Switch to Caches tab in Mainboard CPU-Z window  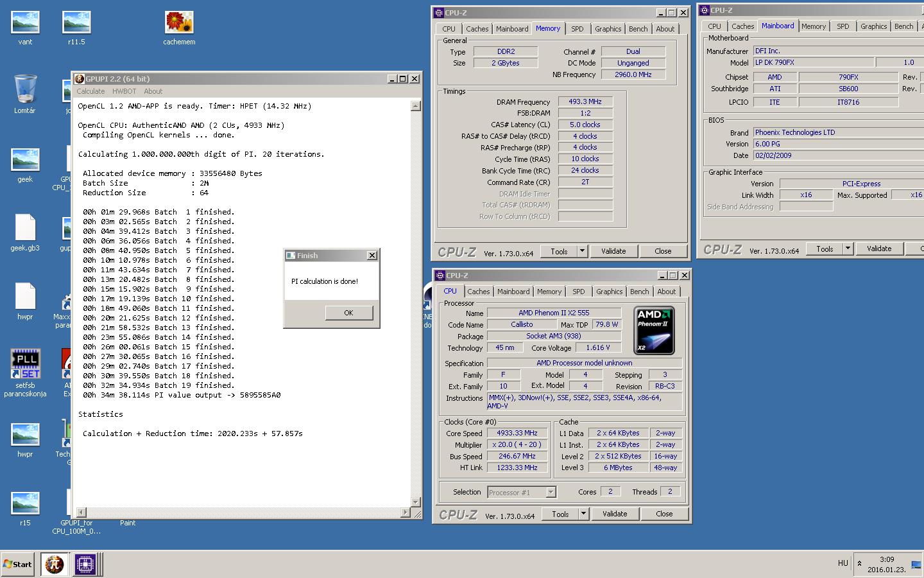click(x=742, y=26)
